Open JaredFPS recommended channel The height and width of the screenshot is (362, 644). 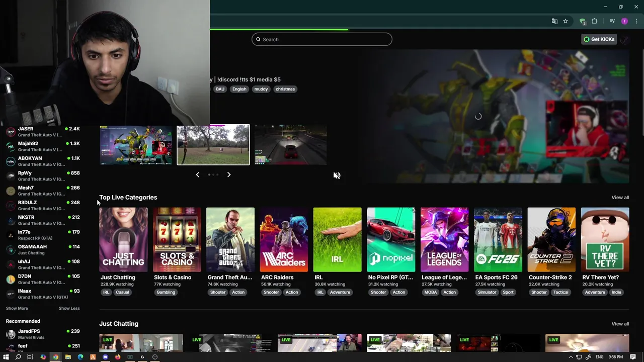pos(43,334)
